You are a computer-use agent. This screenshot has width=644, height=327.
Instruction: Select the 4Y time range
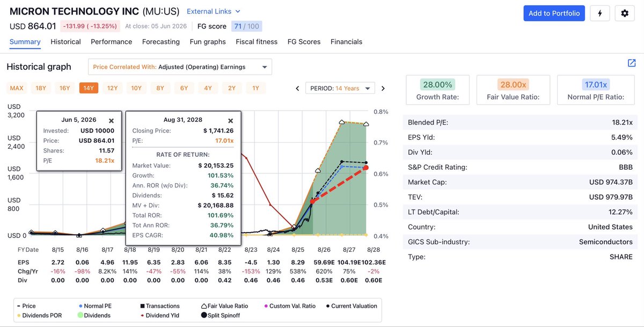pyautogui.click(x=208, y=88)
